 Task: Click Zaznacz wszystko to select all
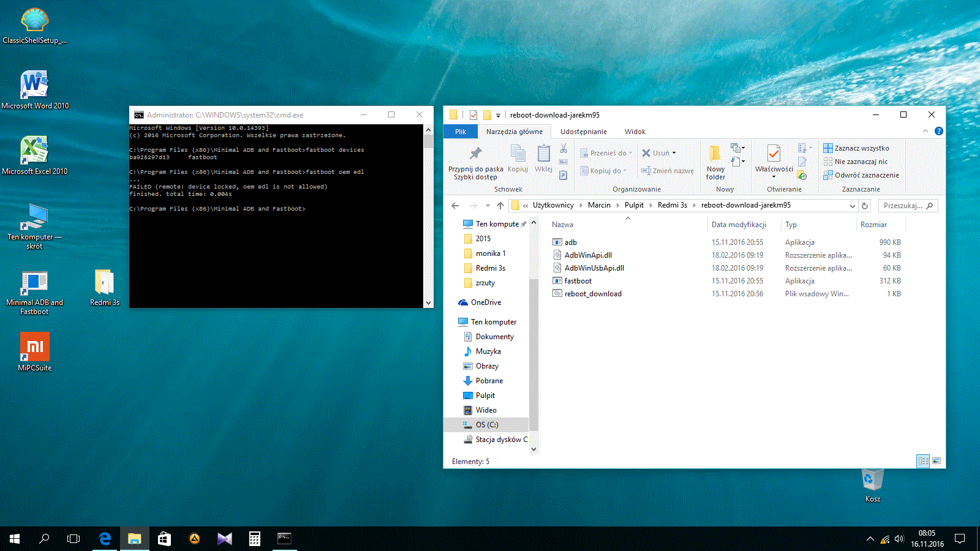click(x=856, y=148)
